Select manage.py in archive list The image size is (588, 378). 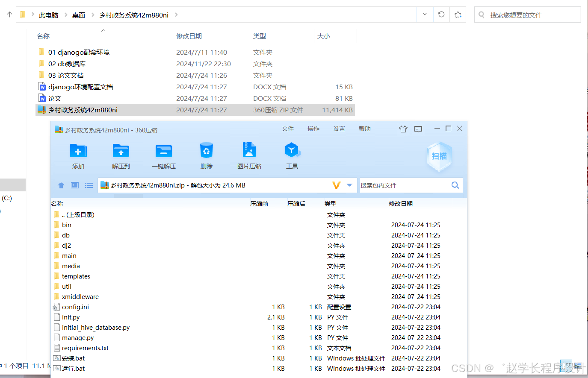(78, 338)
